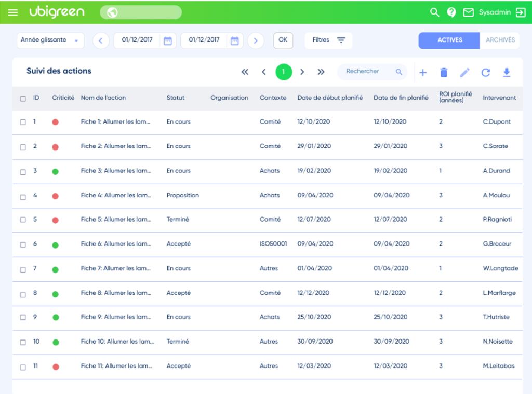Jump to the first page of results
The width and height of the screenshot is (532, 394).
245,72
